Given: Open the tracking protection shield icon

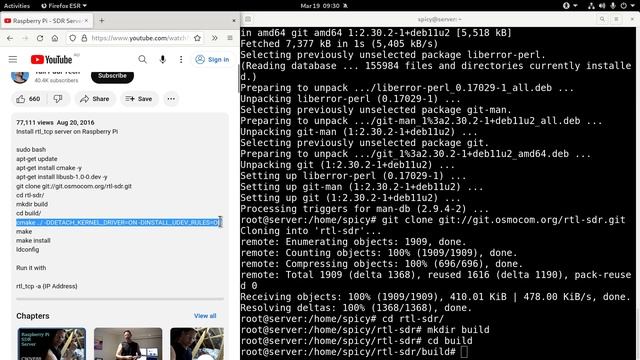Looking at the screenshot, I should point(72,38).
